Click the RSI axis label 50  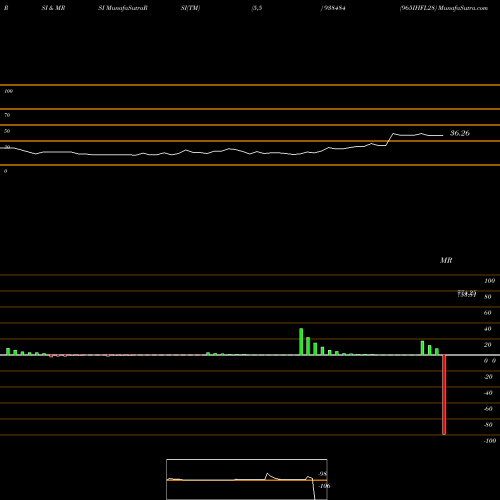7,131
